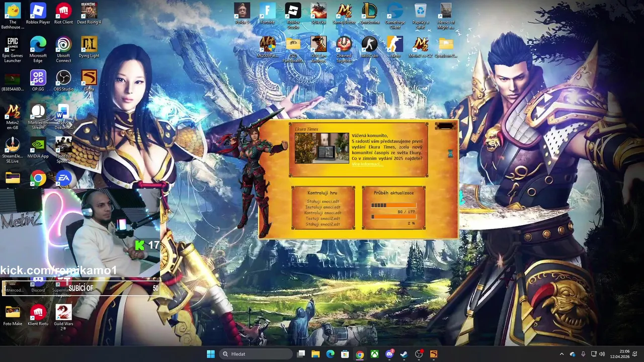Open Task View on taskbar
This screenshot has width=644, height=362.
pos(301,354)
